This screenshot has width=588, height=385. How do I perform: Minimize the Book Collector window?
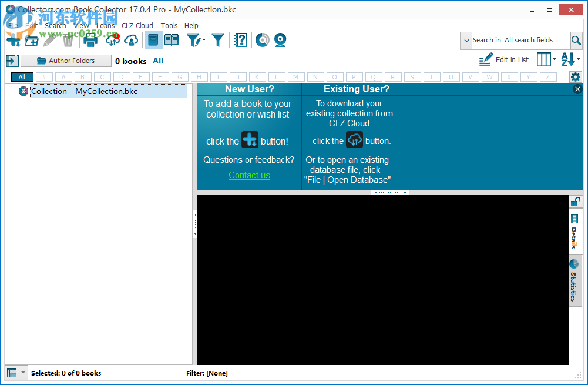click(532, 10)
